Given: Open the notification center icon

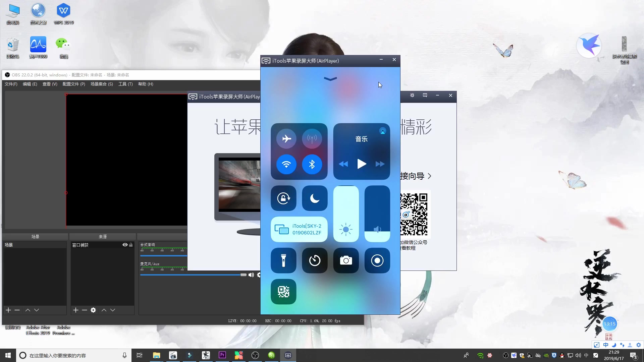Looking at the screenshot, I should pyautogui.click(x=633, y=355).
